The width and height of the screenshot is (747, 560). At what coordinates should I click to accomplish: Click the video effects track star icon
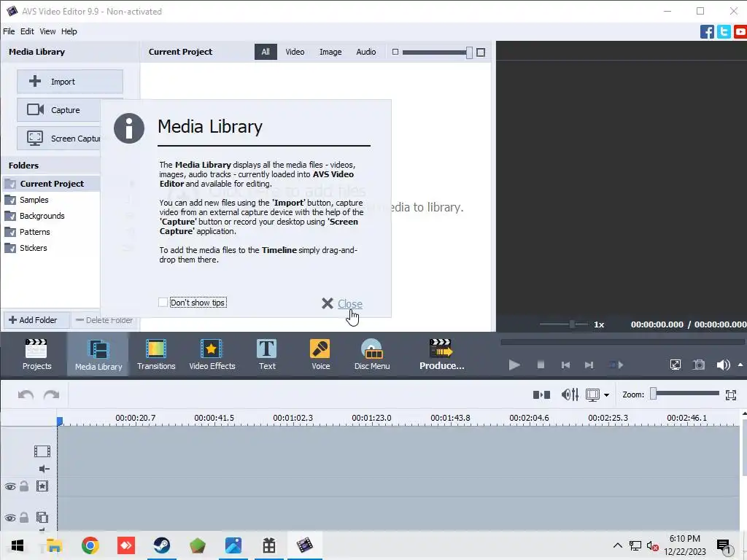point(42,486)
